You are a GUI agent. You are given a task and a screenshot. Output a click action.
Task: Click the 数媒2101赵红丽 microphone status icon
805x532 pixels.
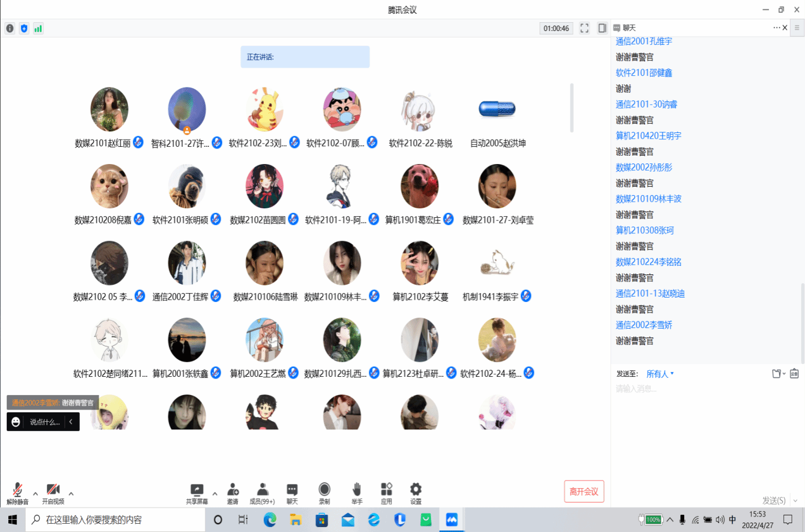pyautogui.click(x=138, y=142)
